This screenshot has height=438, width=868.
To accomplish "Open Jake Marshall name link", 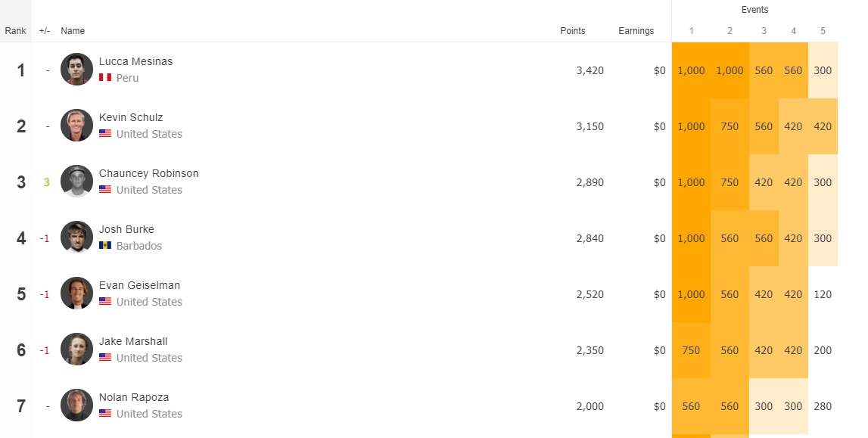I will point(133,341).
